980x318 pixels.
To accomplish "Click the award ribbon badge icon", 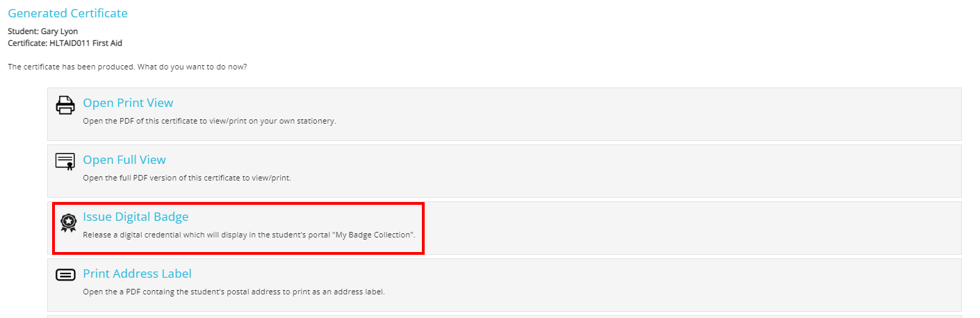I will (68, 222).
